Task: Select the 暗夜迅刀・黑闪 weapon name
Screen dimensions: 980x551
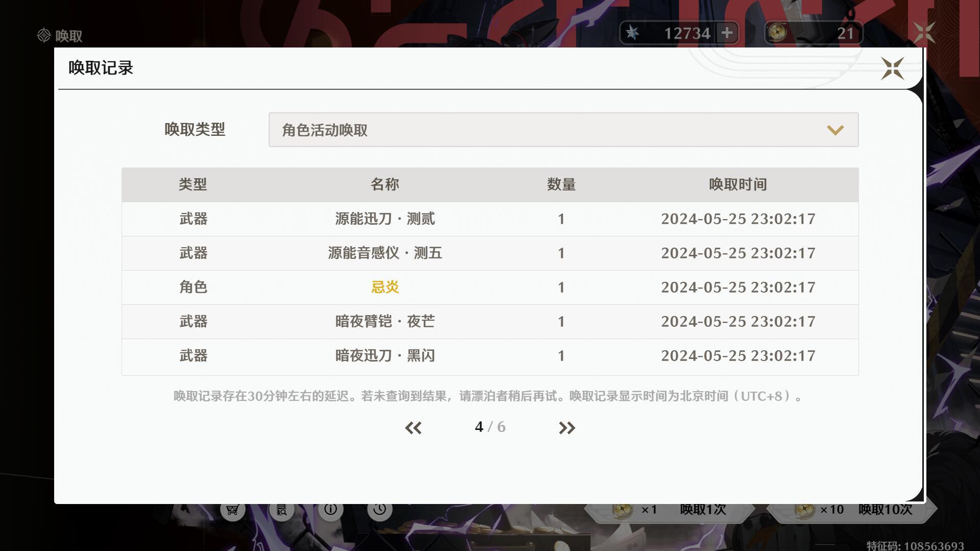Action: (x=385, y=356)
